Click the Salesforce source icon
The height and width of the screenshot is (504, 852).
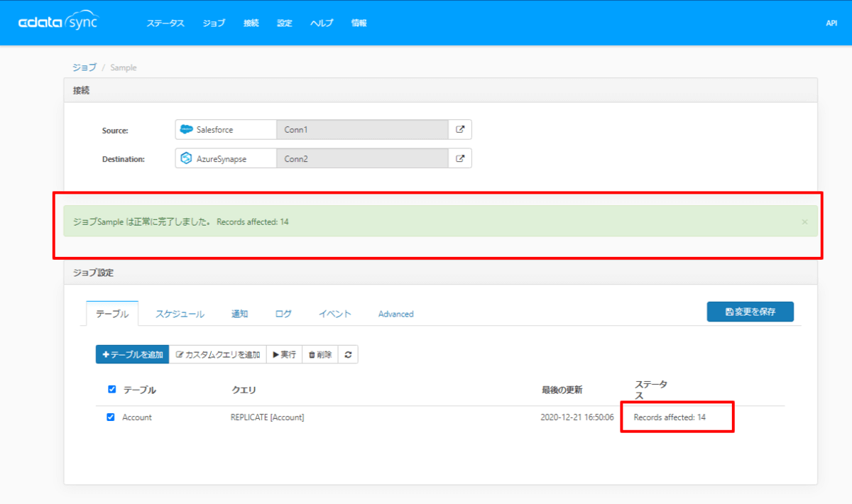(x=187, y=130)
